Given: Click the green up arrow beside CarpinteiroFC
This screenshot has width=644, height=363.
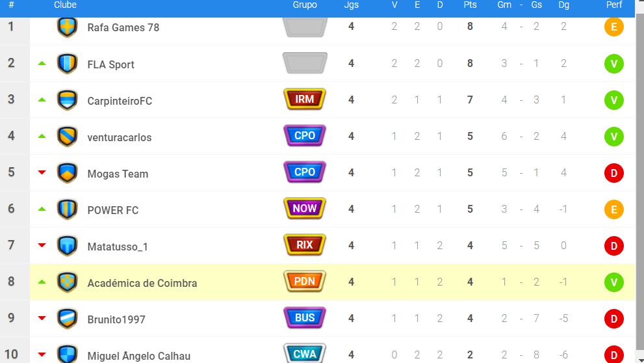Looking at the screenshot, I should [x=42, y=100].
